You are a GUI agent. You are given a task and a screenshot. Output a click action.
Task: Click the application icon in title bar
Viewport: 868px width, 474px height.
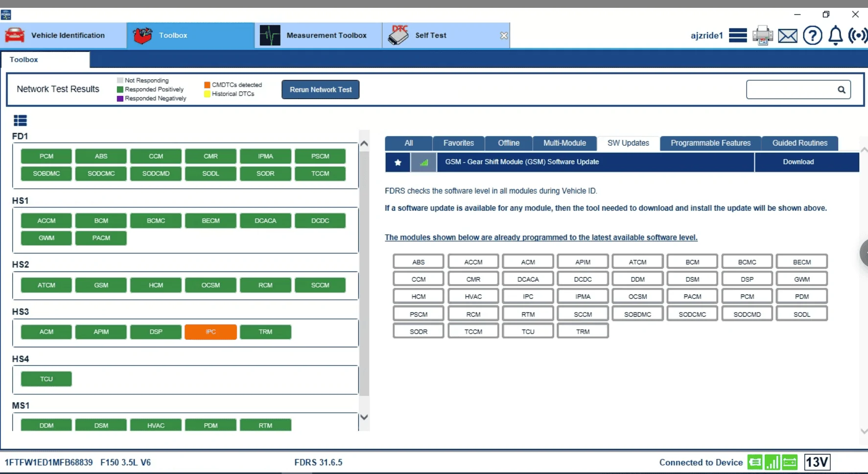(6, 15)
